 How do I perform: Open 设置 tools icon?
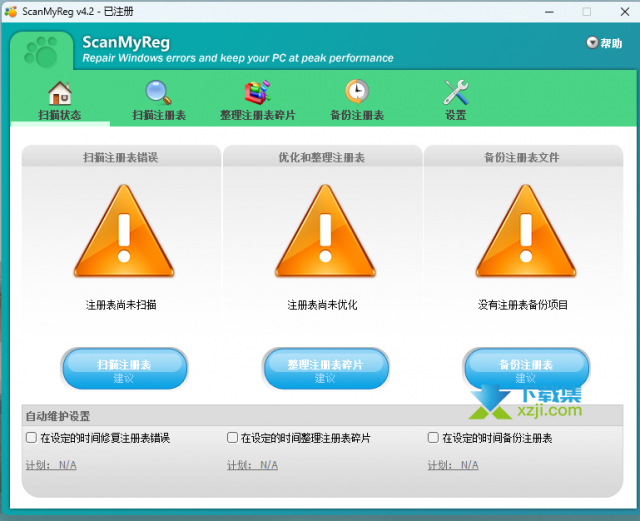[x=456, y=92]
